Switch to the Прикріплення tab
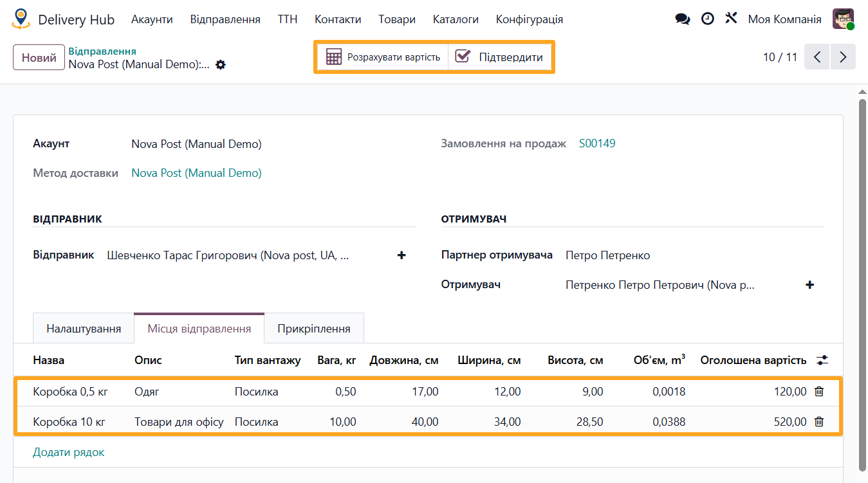The width and height of the screenshot is (868, 483). [314, 329]
